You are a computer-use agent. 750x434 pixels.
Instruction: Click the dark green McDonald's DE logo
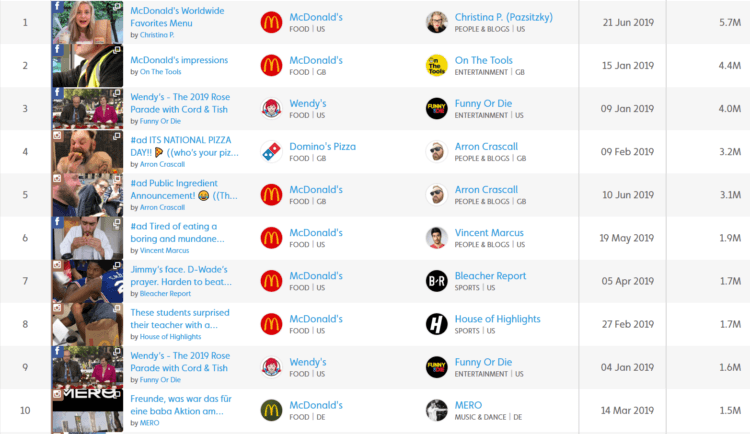coord(271,410)
